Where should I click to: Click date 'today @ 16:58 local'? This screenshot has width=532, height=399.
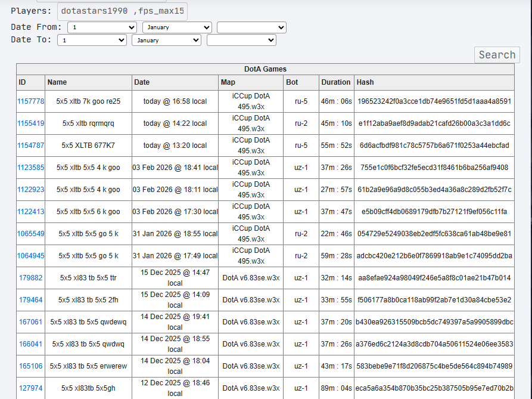[x=175, y=101]
